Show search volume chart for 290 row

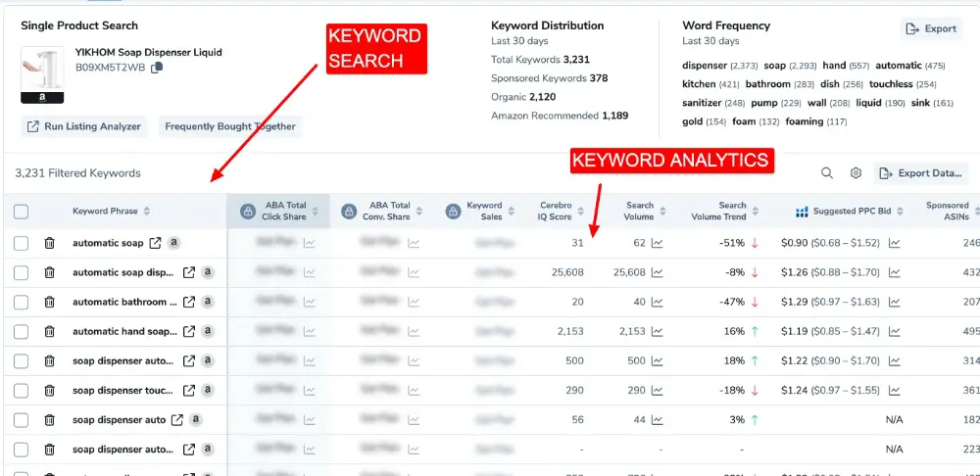tap(657, 391)
